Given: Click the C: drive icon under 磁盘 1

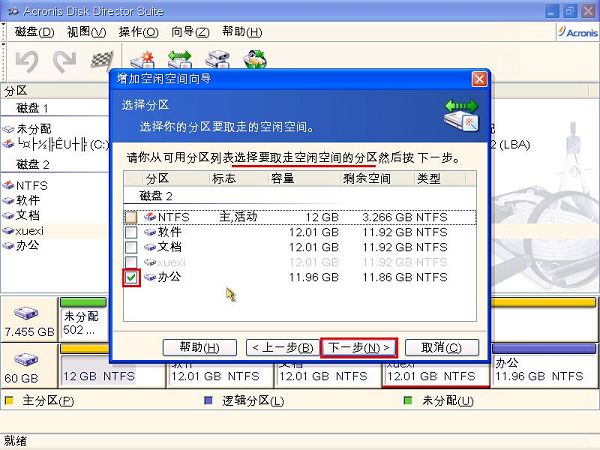Looking at the screenshot, I should 8,144.
